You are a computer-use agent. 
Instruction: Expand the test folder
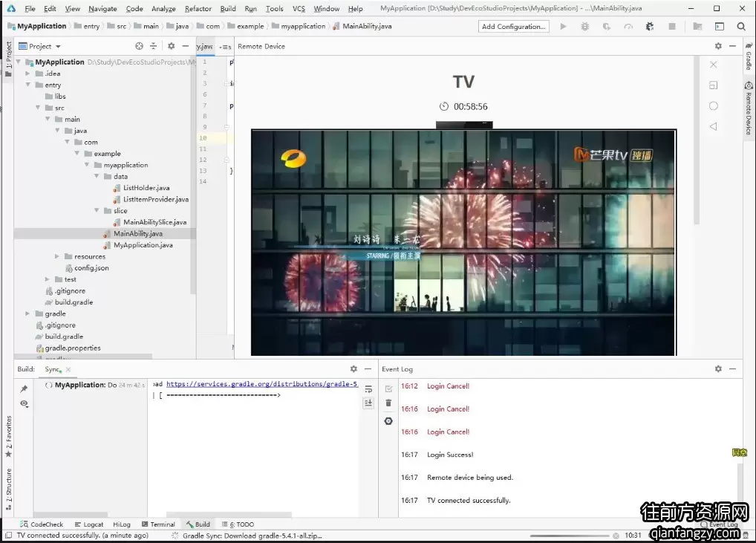click(48, 279)
